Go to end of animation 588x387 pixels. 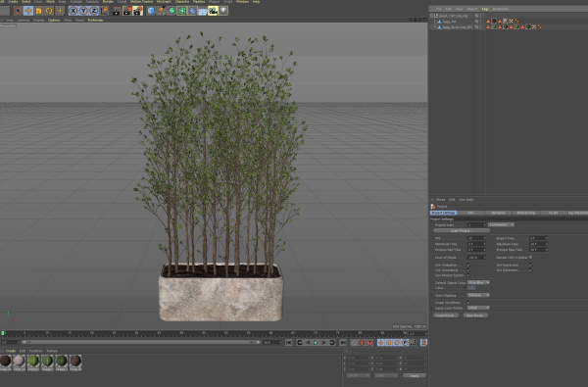point(343,342)
